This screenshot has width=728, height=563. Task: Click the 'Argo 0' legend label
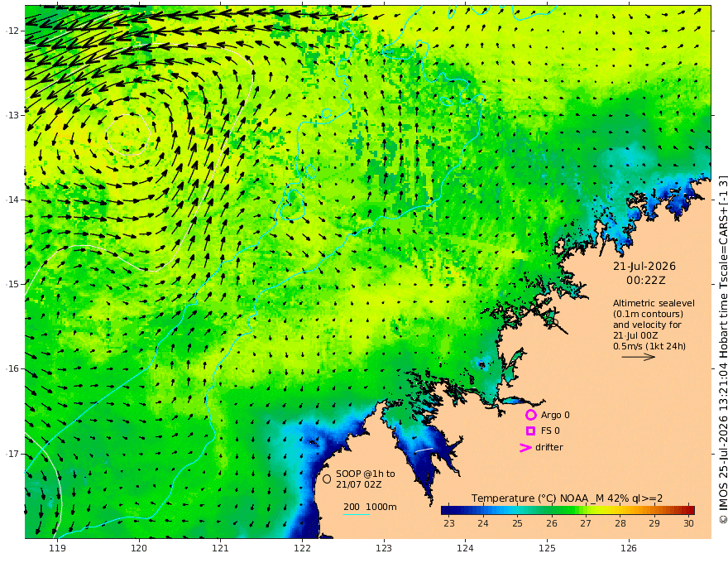[555, 415]
